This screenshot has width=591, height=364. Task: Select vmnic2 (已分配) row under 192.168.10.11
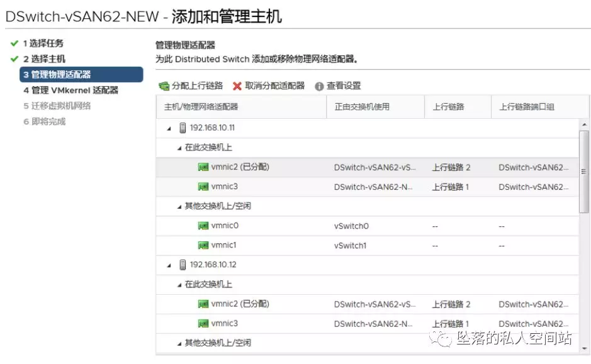click(368, 167)
